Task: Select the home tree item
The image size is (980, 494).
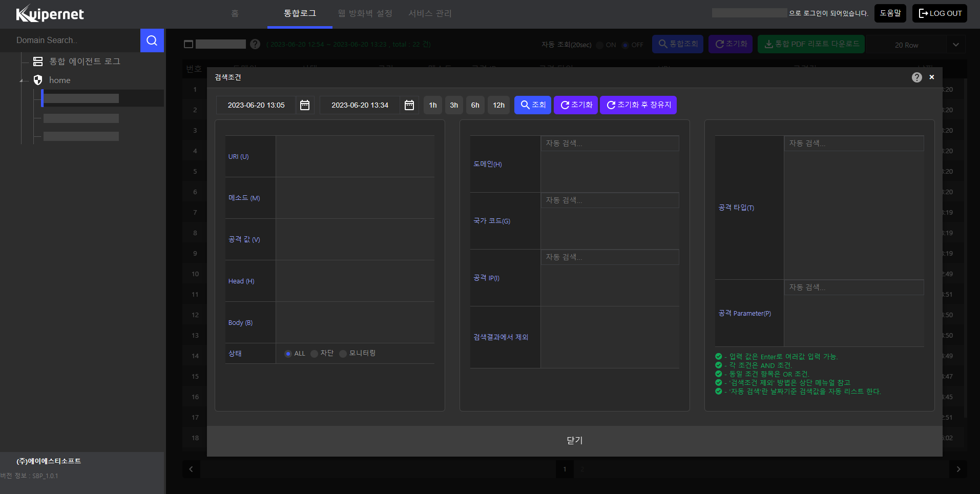Action: (x=60, y=80)
